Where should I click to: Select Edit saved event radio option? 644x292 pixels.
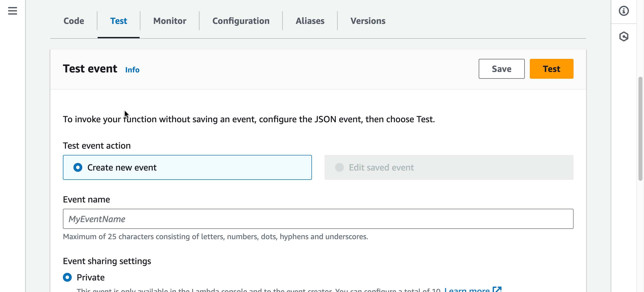[x=340, y=168]
